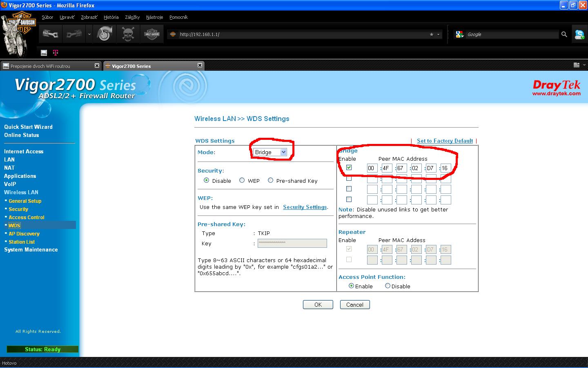Click the Firefox icon in title bar
Image resolution: width=588 pixels, height=368 pixels.
pyautogui.click(x=4, y=5)
